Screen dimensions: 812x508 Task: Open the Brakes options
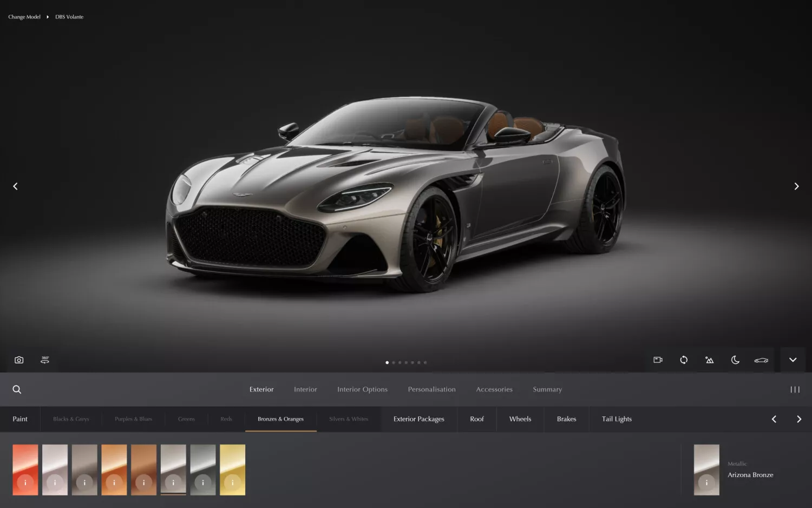pos(566,419)
